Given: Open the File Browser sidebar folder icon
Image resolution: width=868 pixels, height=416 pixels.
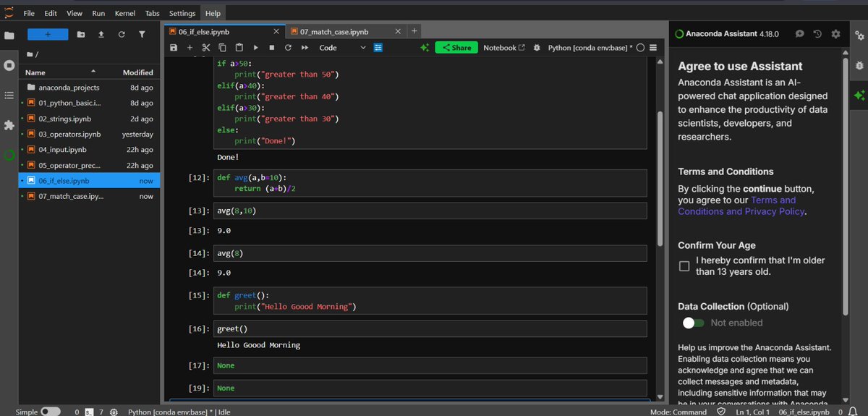Looking at the screenshot, I should [x=9, y=35].
